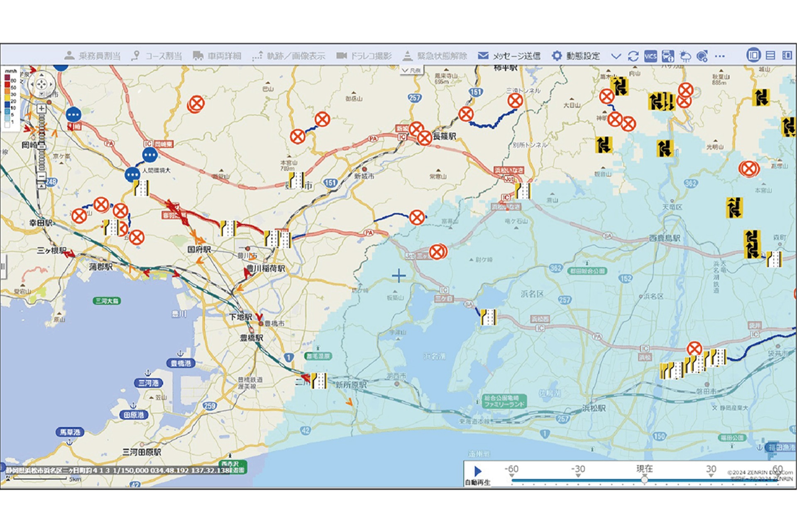The image size is (797, 532).
Task: Click 緊急状態解除 to clear emergency state
Action: (x=435, y=56)
